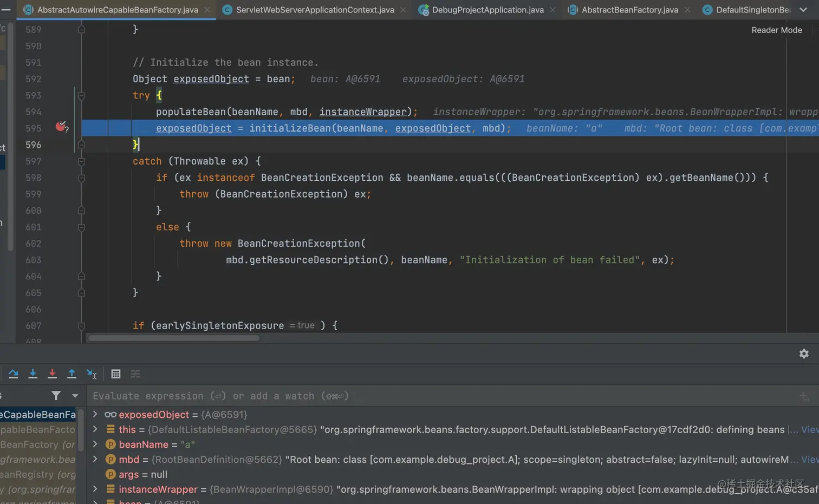Click the add watch icon beside the expression field
The image size is (819, 504).
click(x=804, y=397)
